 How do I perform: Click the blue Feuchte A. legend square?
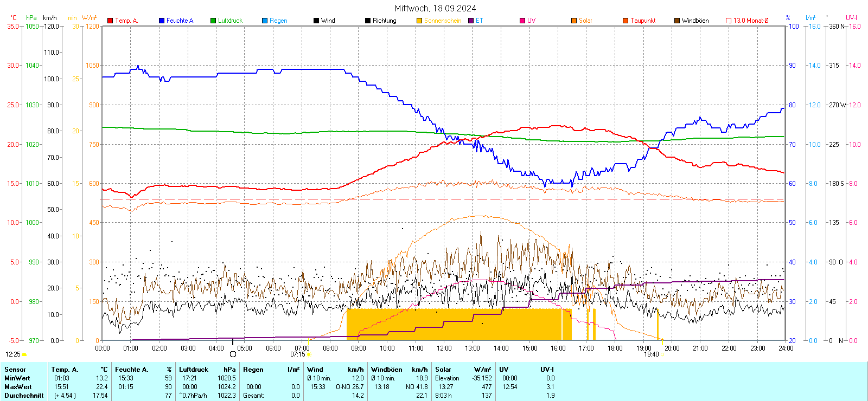click(162, 21)
